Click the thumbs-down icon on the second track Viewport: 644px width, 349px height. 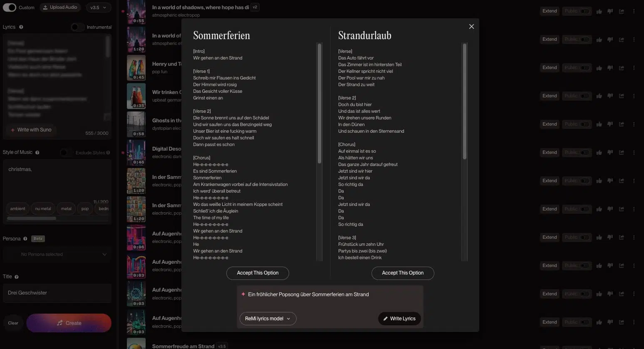coord(610,39)
